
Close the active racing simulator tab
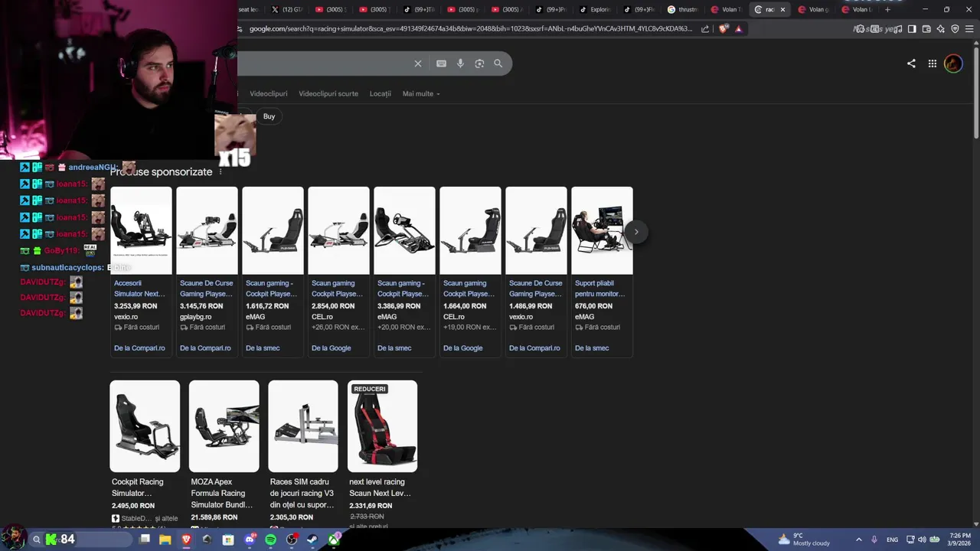click(782, 9)
